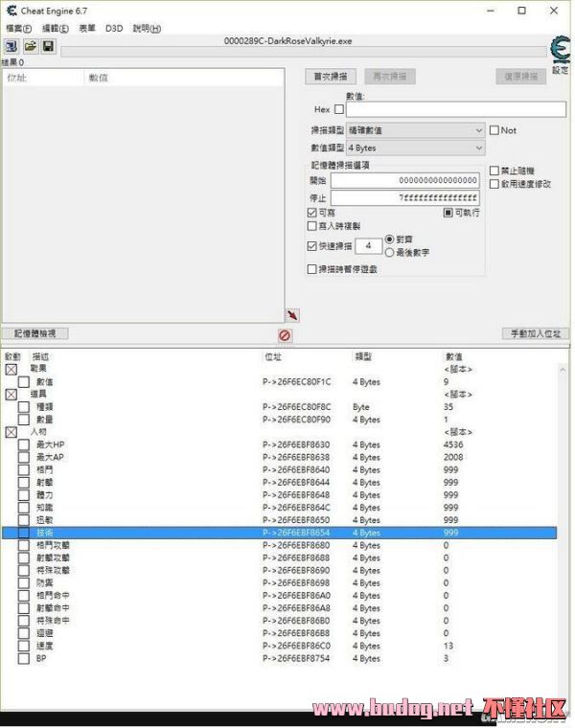Select the 最後數字 last digits radio button
This screenshot has height=728, width=575.
390,252
